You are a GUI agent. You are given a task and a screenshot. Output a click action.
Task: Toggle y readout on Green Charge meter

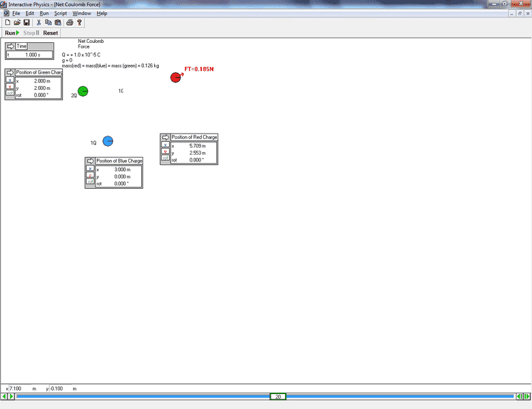click(10, 87)
